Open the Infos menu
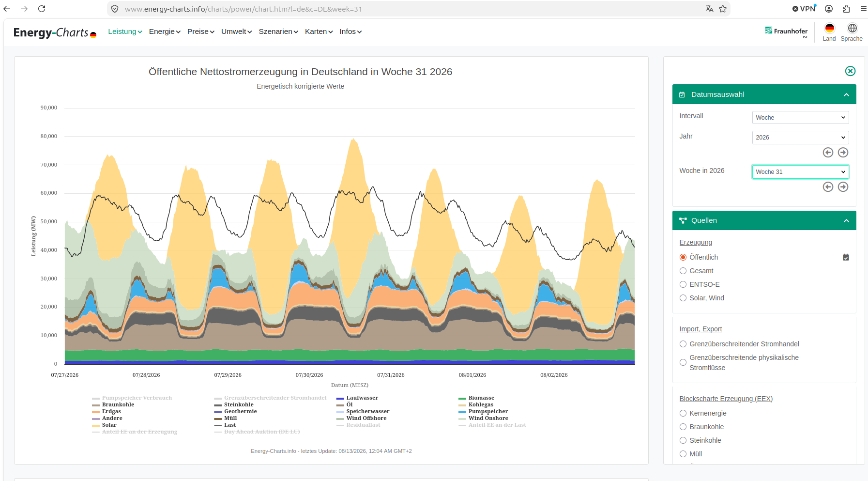 tap(350, 31)
